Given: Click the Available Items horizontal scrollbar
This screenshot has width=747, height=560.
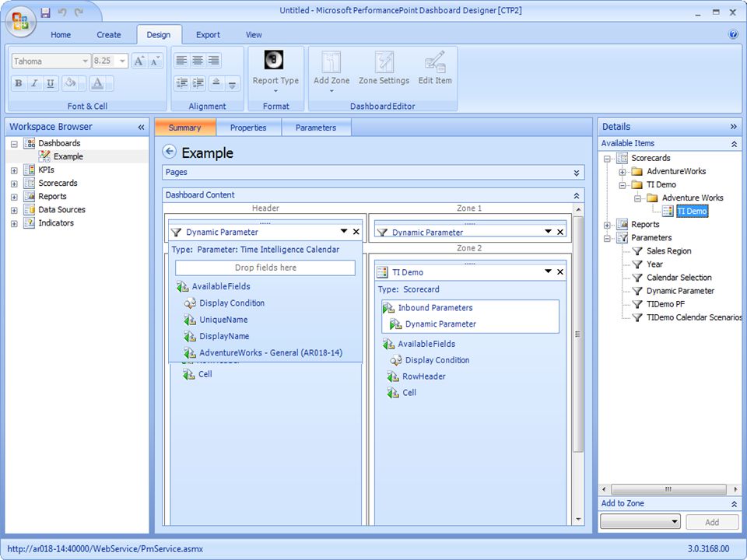Looking at the screenshot, I should 669,489.
